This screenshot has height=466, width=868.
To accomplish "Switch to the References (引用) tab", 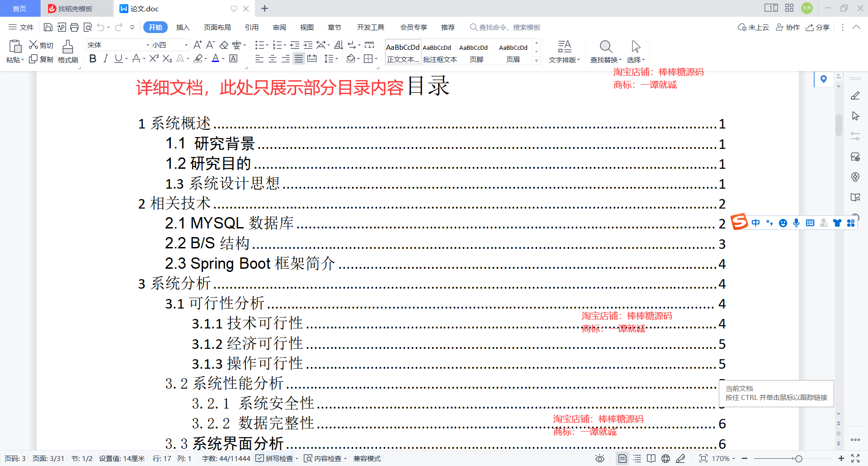I will pos(251,27).
